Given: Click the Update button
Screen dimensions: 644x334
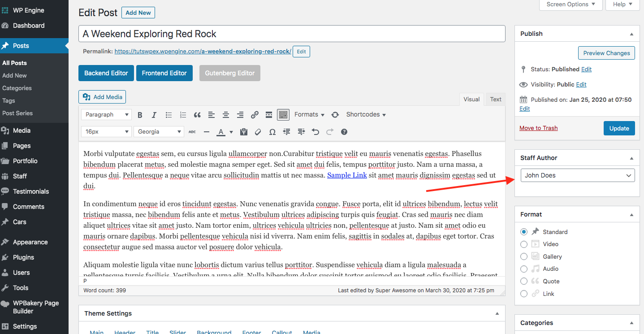Looking at the screenshot, I should pos(619,128).
